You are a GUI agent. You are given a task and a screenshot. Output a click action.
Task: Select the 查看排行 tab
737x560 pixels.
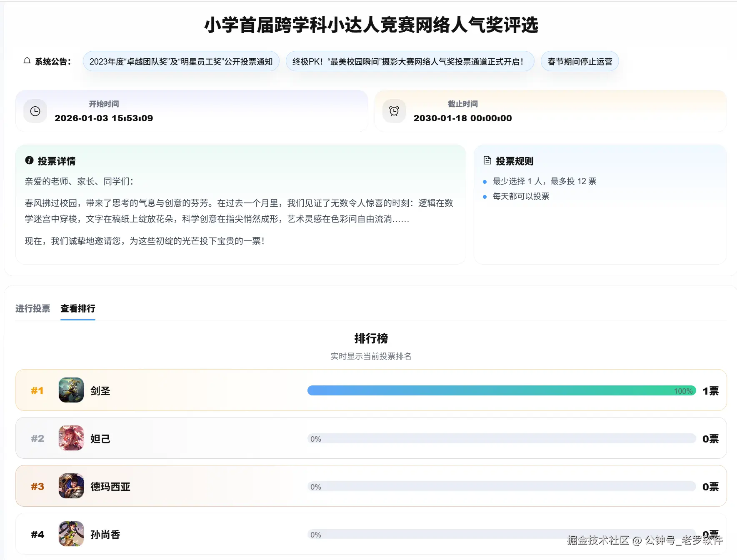point(78,308)
